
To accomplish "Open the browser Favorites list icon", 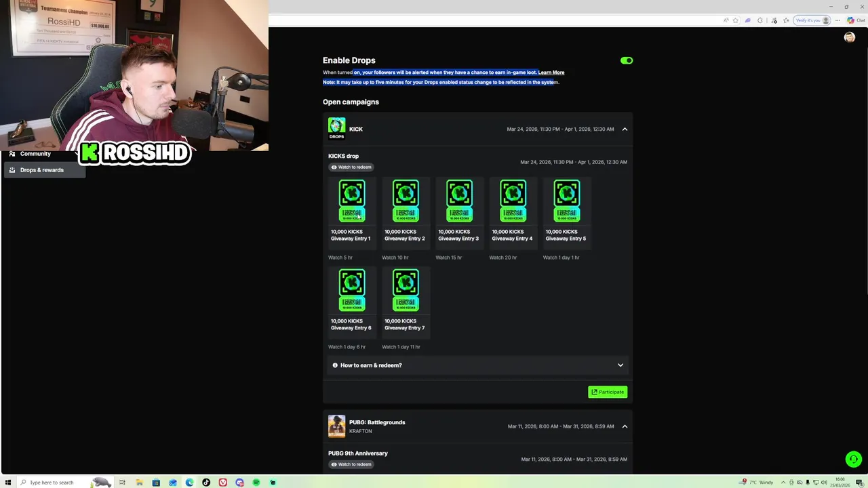I will (786, 20).
